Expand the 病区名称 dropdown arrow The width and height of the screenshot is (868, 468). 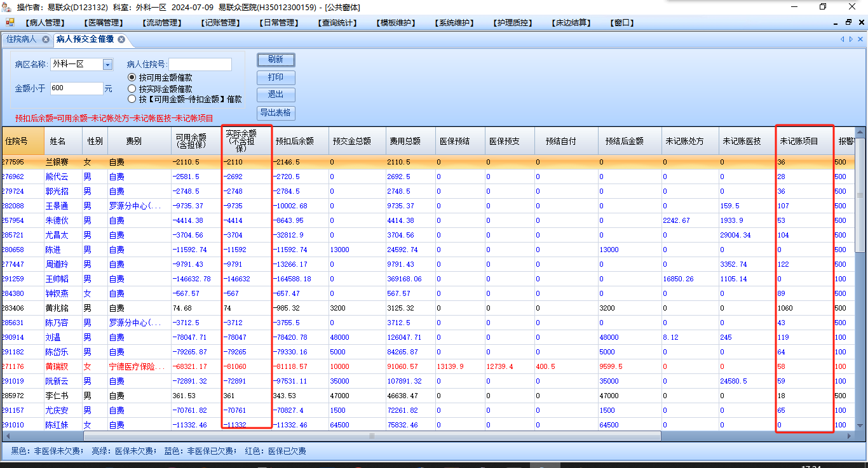pyautogui.click(x=107, y=65)
